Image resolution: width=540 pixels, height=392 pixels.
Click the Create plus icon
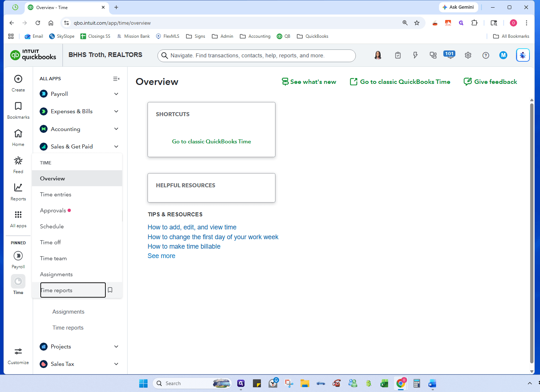coord(18,79)
